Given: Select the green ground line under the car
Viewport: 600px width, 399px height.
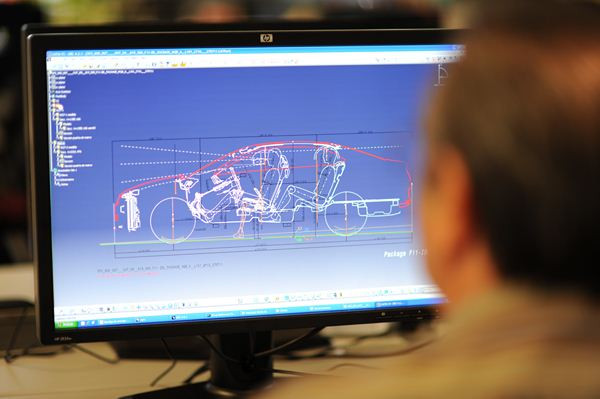Looking at the screenshot, I should (x=256, y=238).
